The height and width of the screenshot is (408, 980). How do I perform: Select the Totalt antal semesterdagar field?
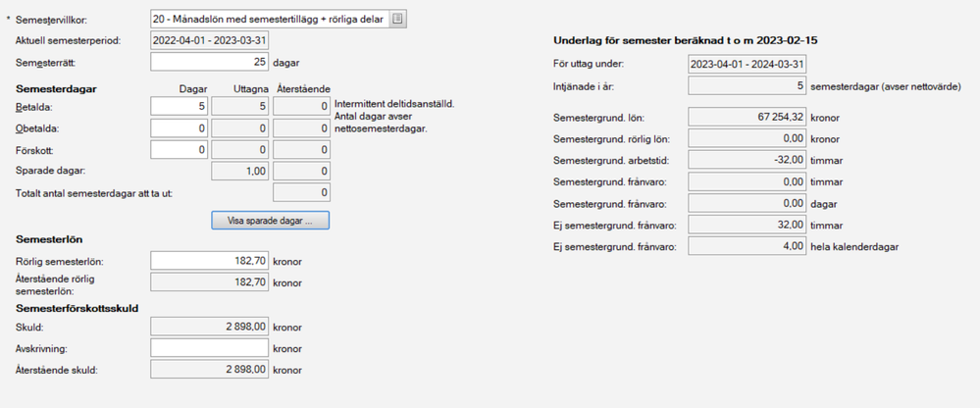[300, 192]
